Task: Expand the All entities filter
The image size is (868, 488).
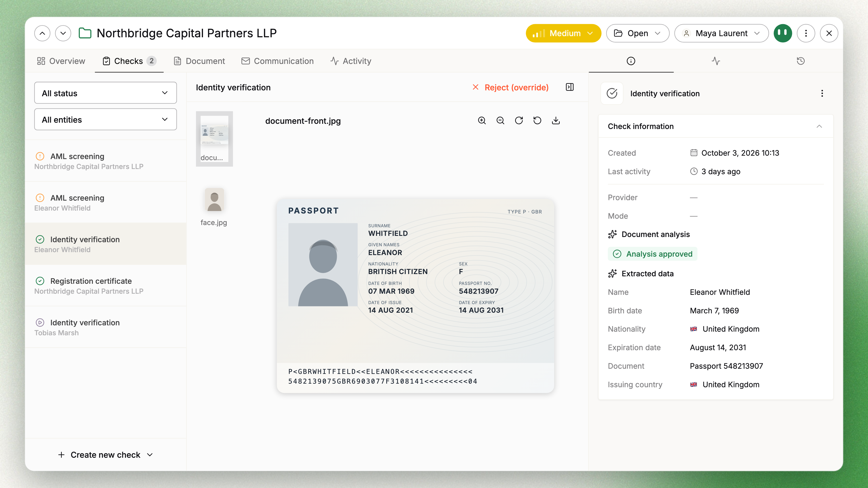Action: tap(106, 119)
